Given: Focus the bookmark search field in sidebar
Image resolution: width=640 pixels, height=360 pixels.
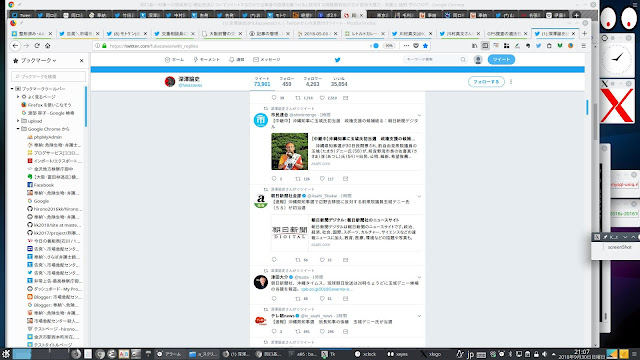Looking at the screenshot, I should click(x=49, y=76).
